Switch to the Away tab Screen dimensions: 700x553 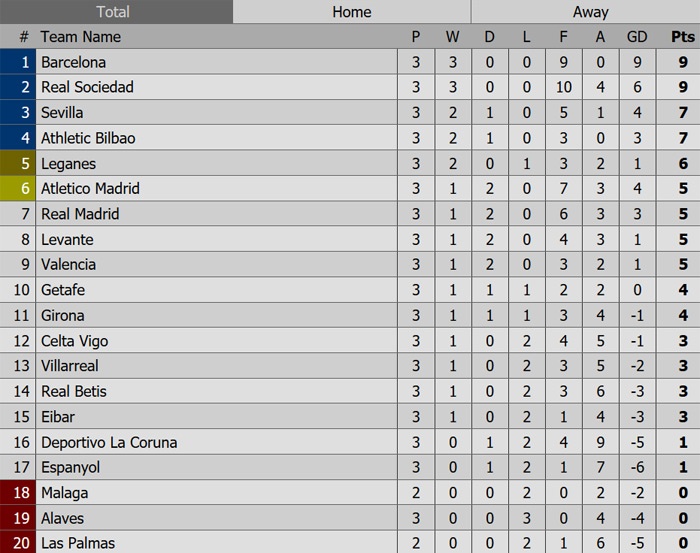[x=590, y=12]
